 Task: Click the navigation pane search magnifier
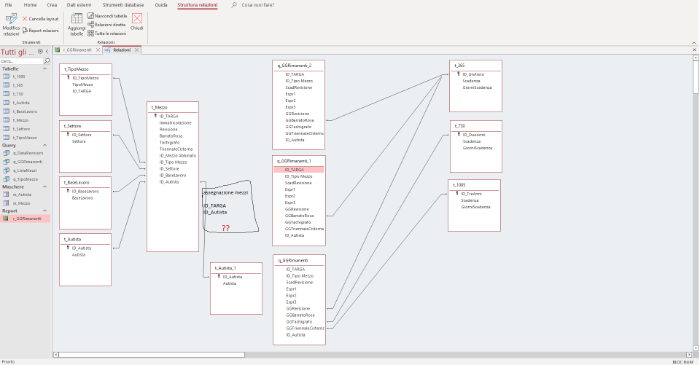click(x=47, y=61)
